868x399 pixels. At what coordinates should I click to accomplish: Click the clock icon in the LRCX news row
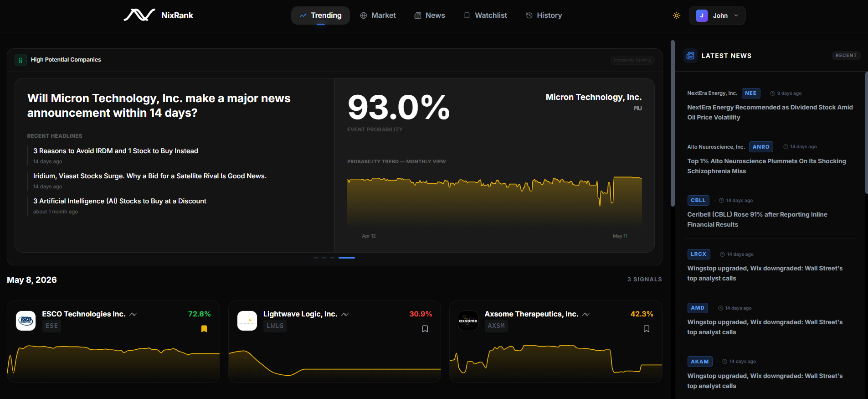723,254
